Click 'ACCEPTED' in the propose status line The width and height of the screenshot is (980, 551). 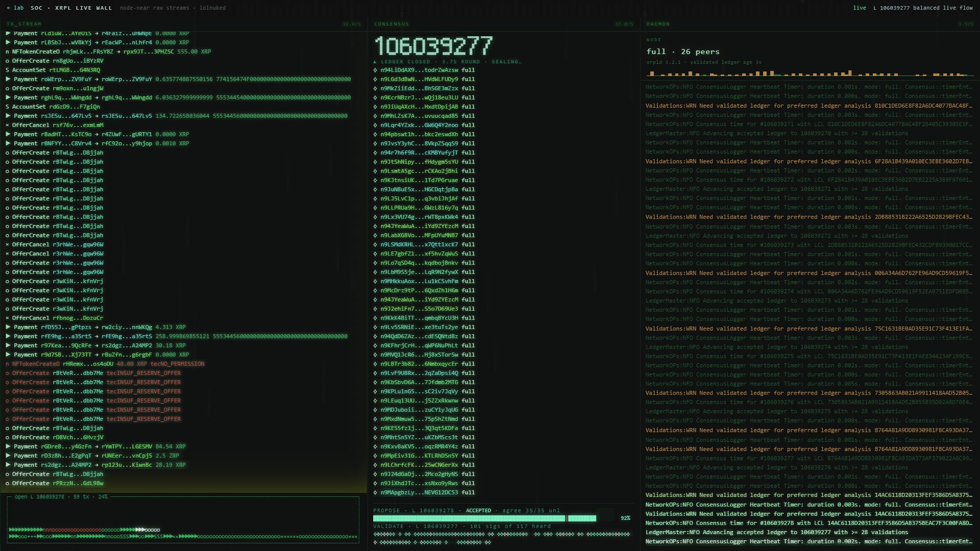478,510
